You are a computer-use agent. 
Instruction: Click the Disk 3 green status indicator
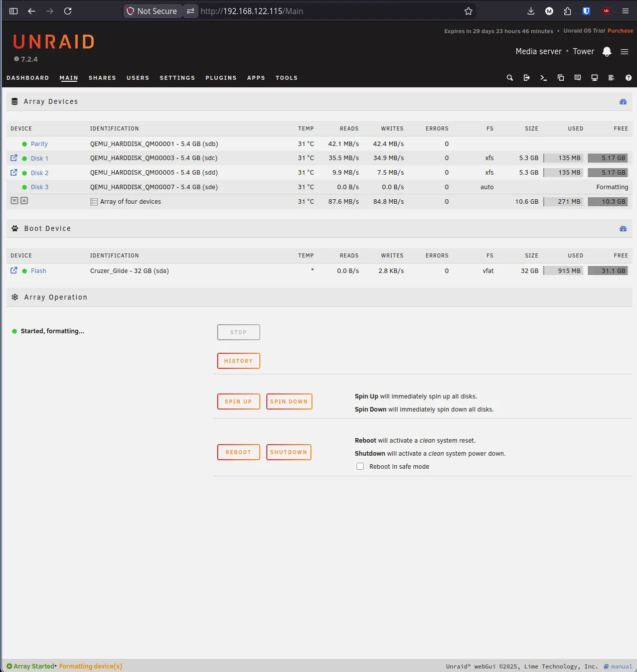coord(25,187)
